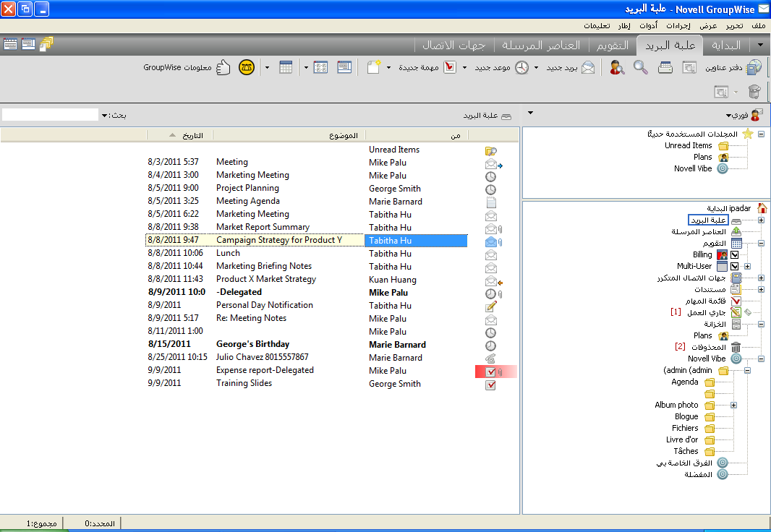
Task: Open the user search icon with person and magnifier
Action: pyautogui.click(x=617, y=67)
